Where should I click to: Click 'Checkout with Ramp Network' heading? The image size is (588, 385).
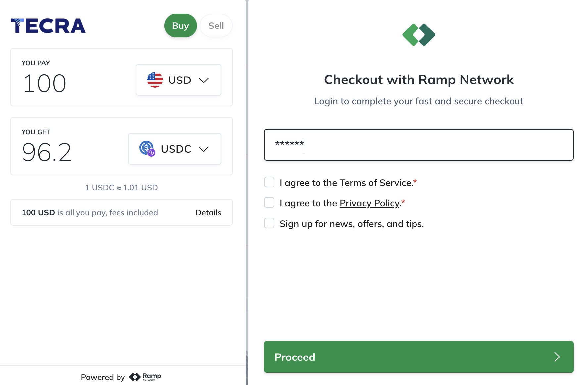tap(419, 80)
